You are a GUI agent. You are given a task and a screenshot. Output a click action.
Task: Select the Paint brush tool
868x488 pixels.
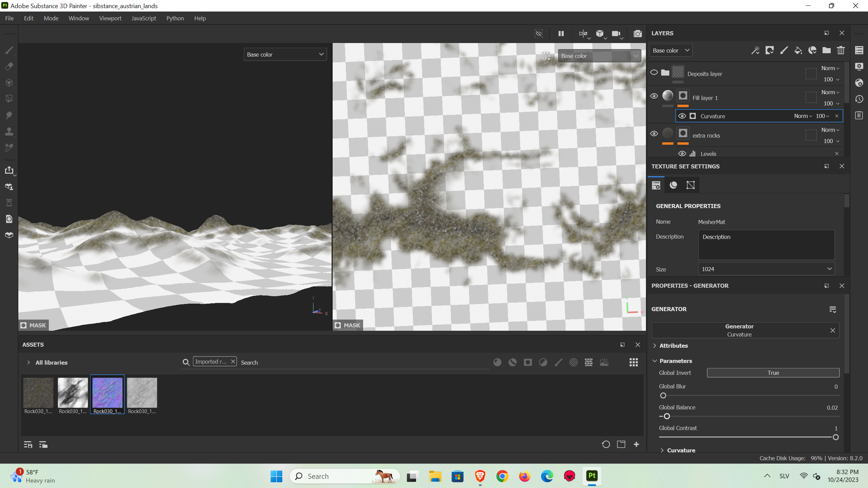coord(9,50)
